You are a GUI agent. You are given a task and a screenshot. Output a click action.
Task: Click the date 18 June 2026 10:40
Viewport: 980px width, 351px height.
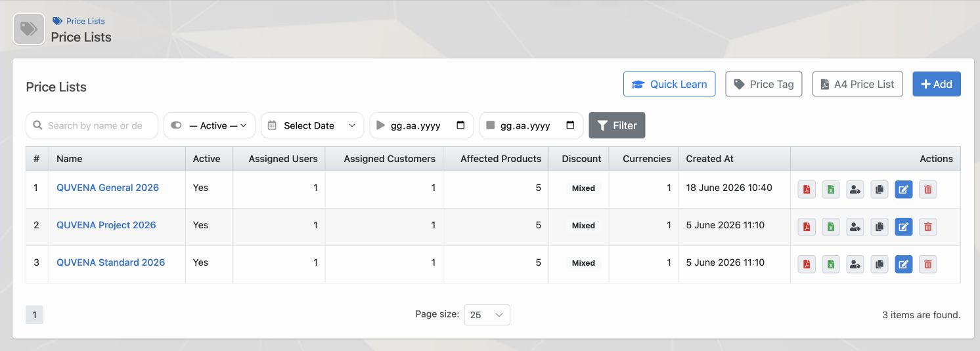point(729,188)
